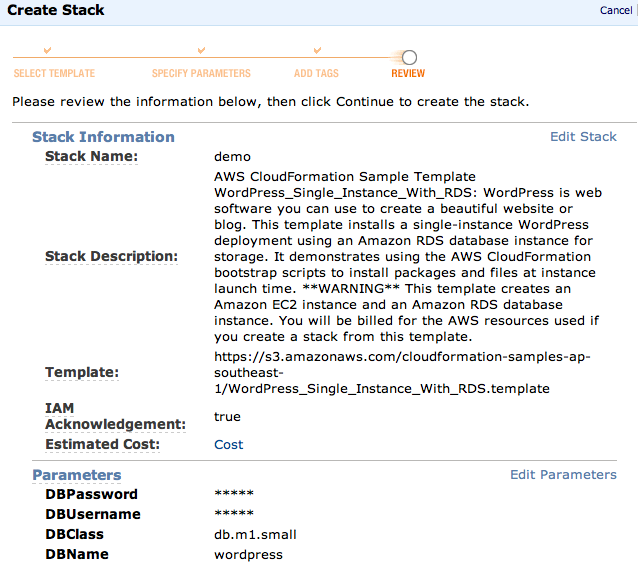Click the IAM Acknowledgement label
Viewport: 638px width, 569px height.
[115, 416]
